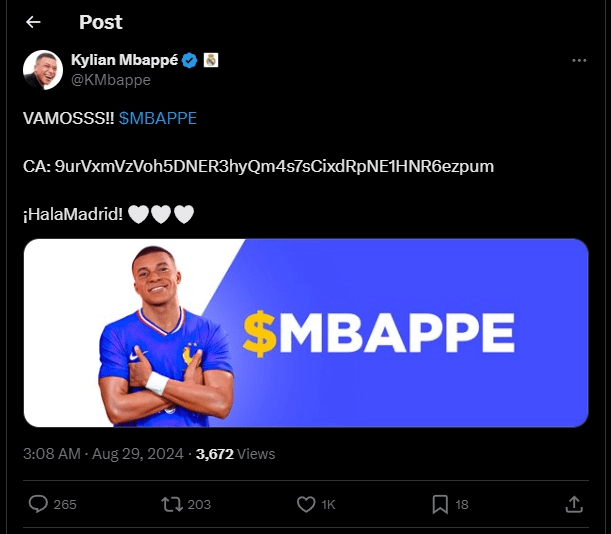
Task: Click the 1K likes count
Action: 328,505
